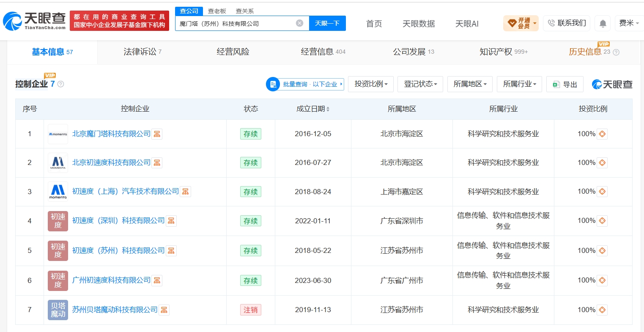Open 苏州贝塔魔动科技有限公司 link
Viewport: 644px width, 332px height.
(115, 310)
